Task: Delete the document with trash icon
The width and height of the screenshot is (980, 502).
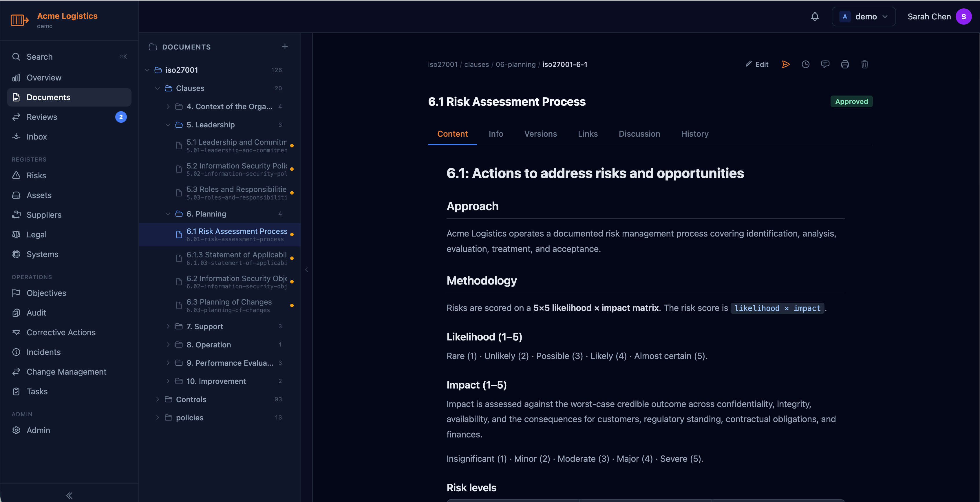Action: (865, 64)
